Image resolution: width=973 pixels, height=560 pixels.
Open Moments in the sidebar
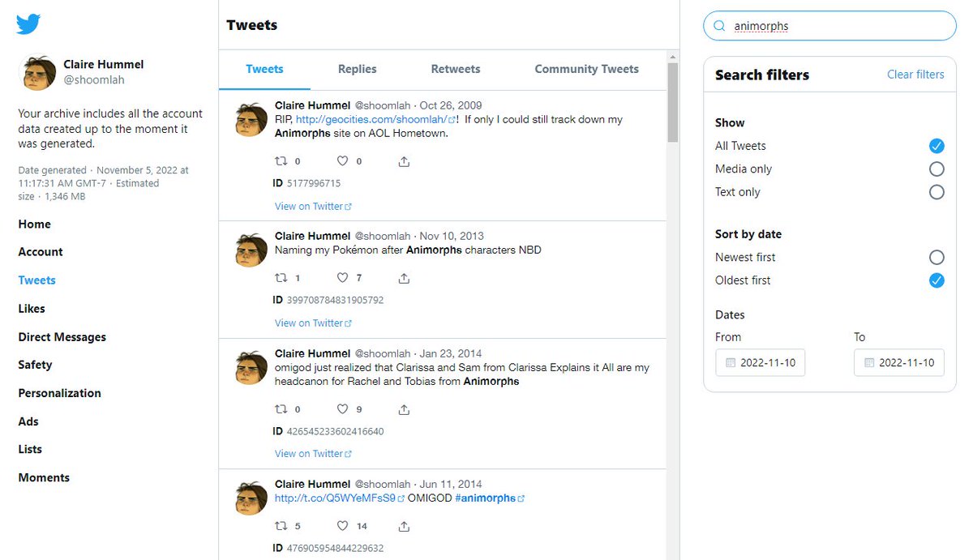tap(44, 477)
